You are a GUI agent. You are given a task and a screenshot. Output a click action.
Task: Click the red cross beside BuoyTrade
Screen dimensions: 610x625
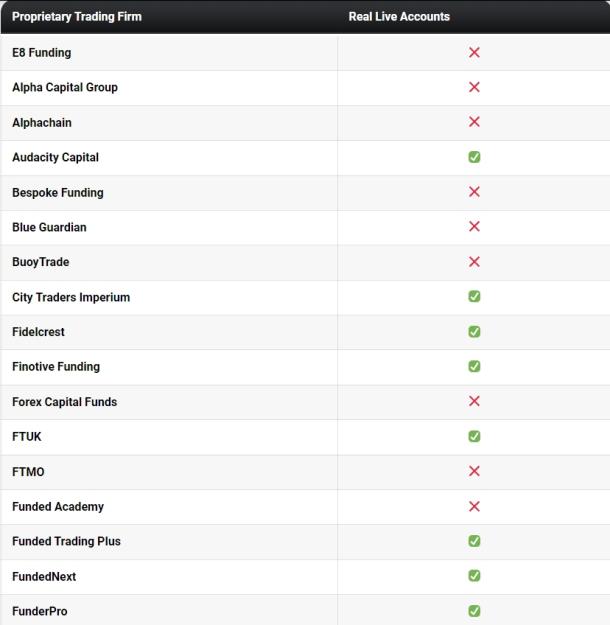pyautogui.click(x=474, y=262)
